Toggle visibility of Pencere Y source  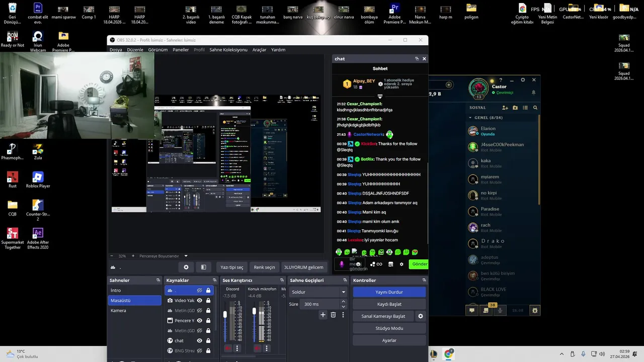click(x=200, y=321)
